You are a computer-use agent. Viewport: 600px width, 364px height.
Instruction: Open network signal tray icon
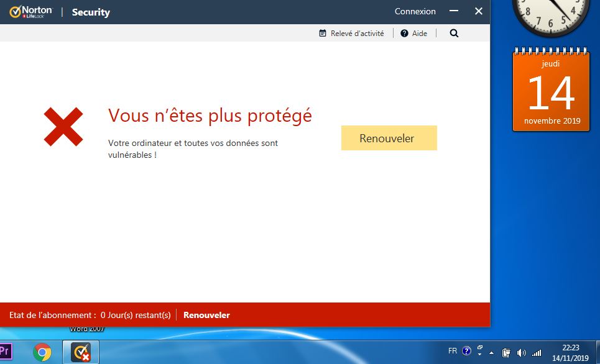pyautogui.click(x=537, y=353)
